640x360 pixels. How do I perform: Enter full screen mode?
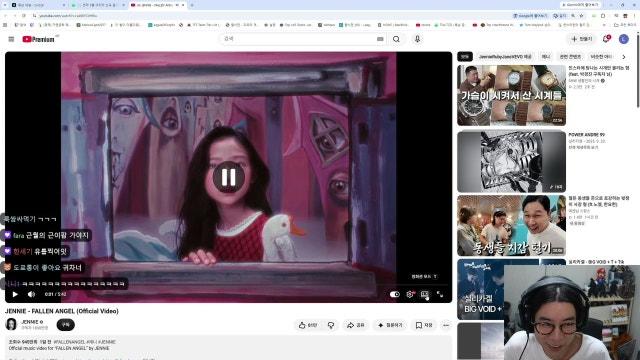(x=440, y=294)
